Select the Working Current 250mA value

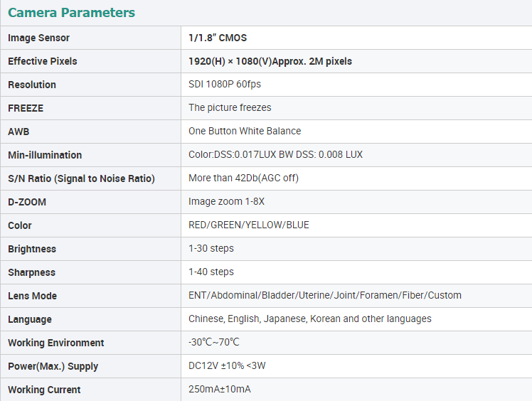tap(220, 389)
